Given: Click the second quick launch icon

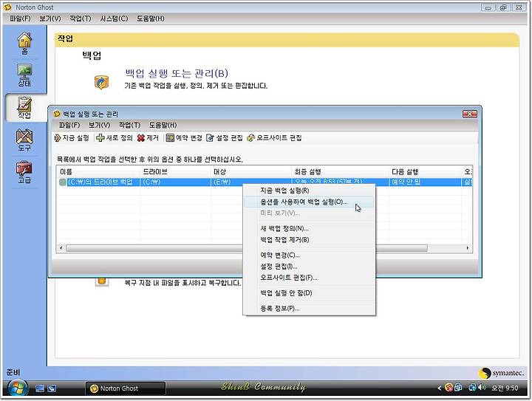Looking at the screenshot, I should pyautogui.click(x=52, y=388).
